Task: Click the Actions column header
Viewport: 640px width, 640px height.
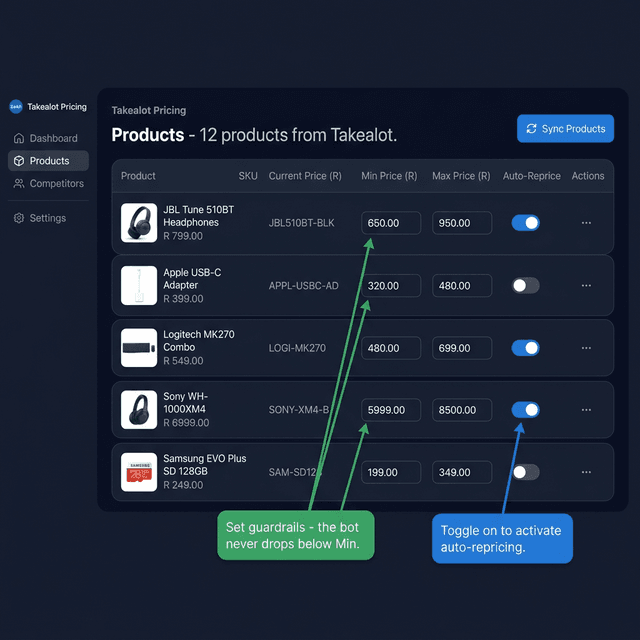Action: click(x=588, y=176)
